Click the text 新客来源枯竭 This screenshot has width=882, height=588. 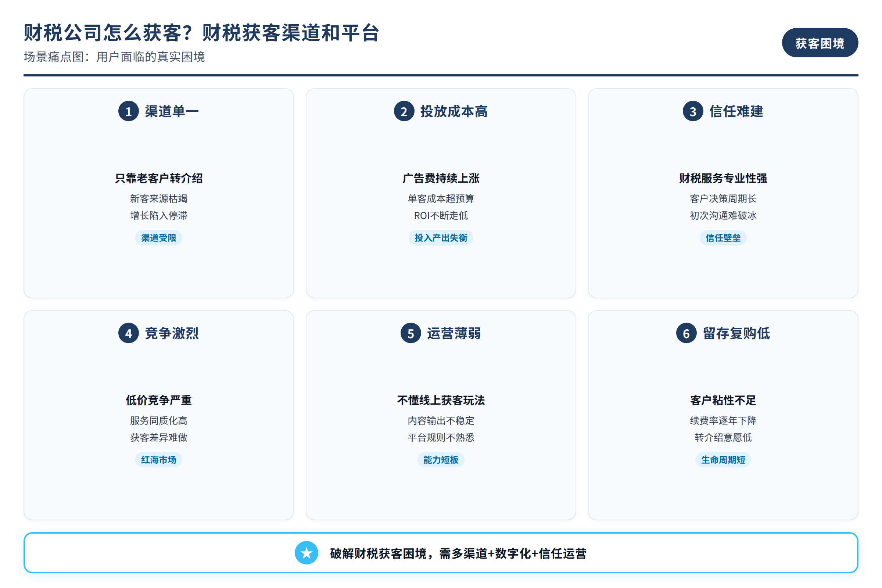[159, 198]
